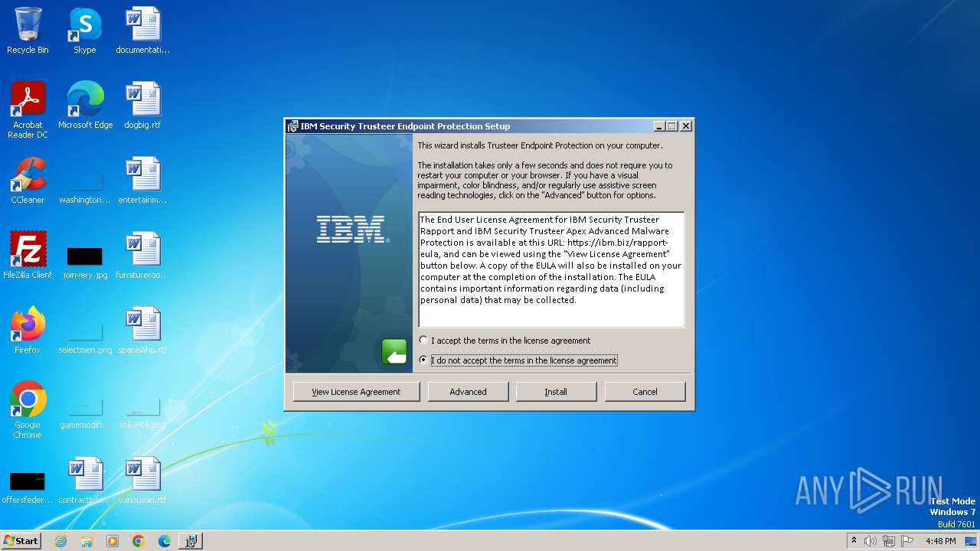Select the variouson.rtf document icon

[x=143, y=481]
